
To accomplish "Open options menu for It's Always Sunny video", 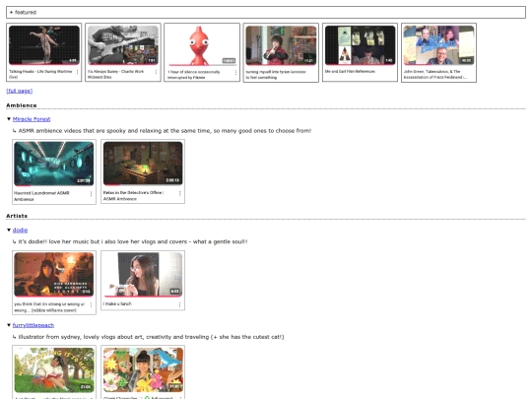I will click(x=156, y=72).
